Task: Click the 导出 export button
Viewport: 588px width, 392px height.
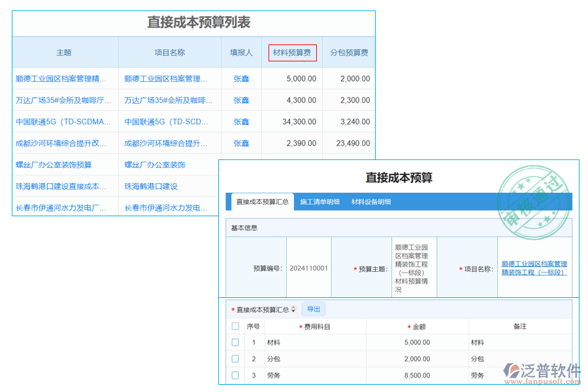Action: pos(314,309)
